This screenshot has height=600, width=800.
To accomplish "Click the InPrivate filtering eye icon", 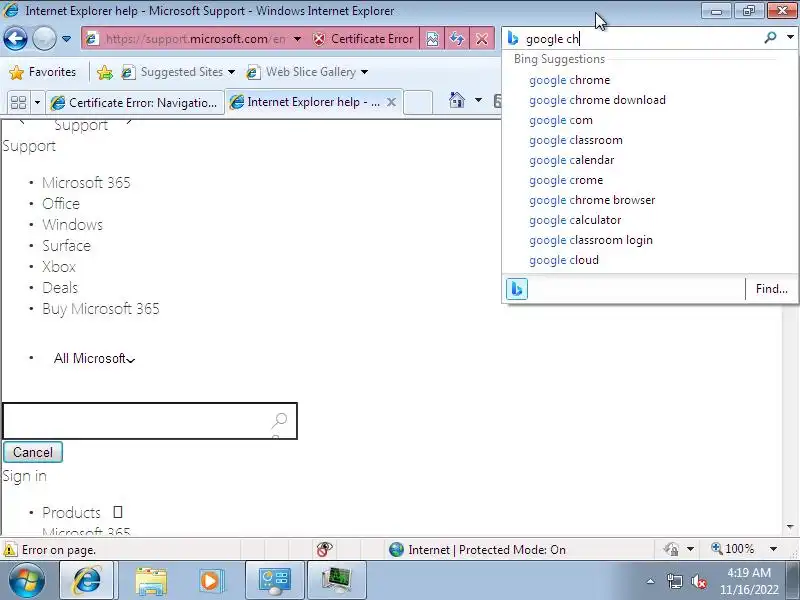I will (x=324, y=549).
